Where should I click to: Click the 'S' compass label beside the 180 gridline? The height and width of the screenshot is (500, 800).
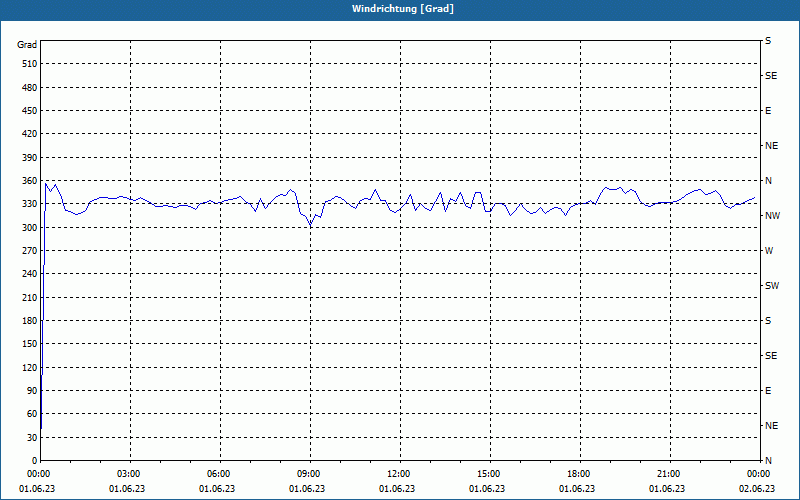click(768, 320)
